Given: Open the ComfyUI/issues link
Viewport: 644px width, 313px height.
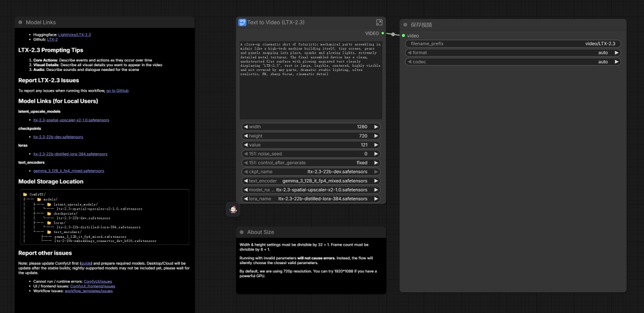Looking at the screenshot, I should [98, 281].
